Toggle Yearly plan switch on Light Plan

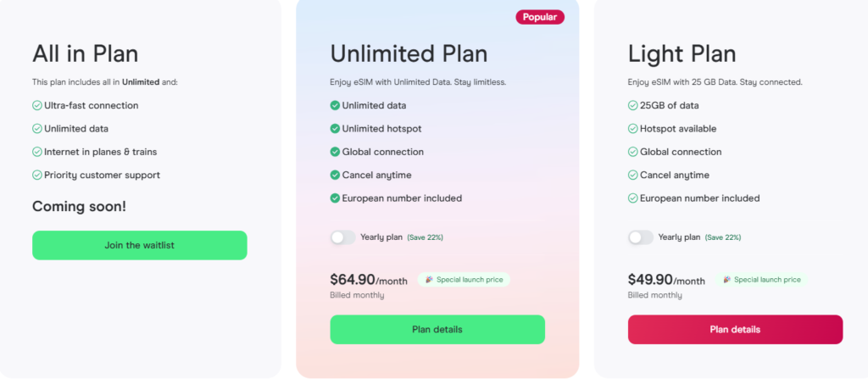tap(641, 237)
